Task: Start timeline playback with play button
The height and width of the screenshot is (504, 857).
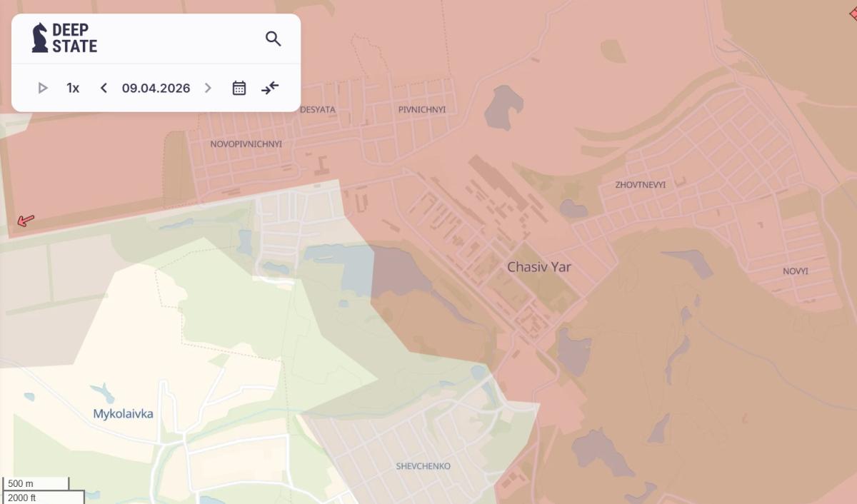Action: pyautogui.click(x=43, y=88)
